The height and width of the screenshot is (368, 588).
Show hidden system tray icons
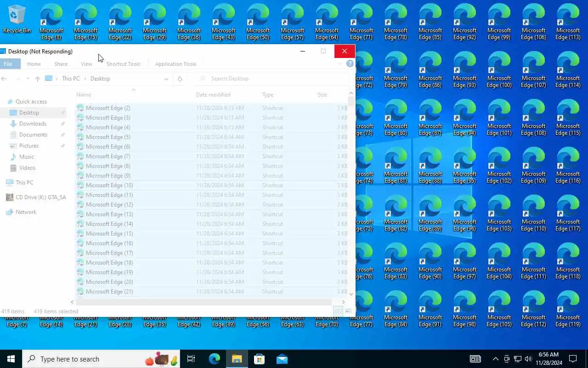[x=496, y=359]
